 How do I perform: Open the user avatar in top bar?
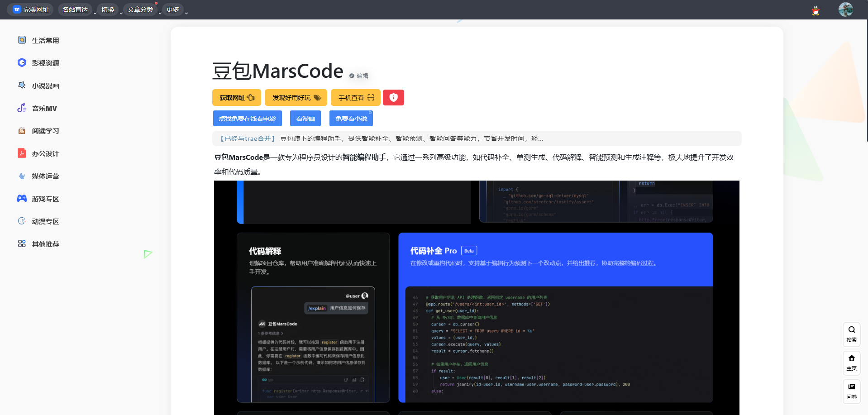pos(845,10)
